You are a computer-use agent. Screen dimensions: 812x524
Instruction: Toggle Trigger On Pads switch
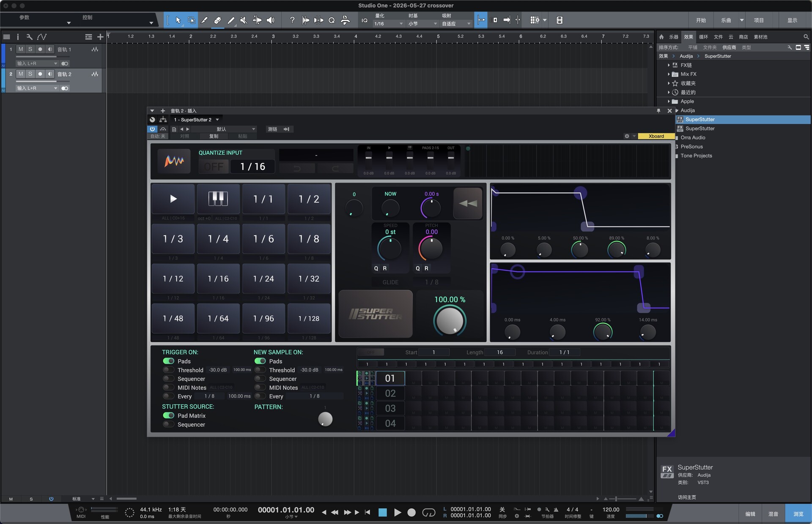point(168,361)
